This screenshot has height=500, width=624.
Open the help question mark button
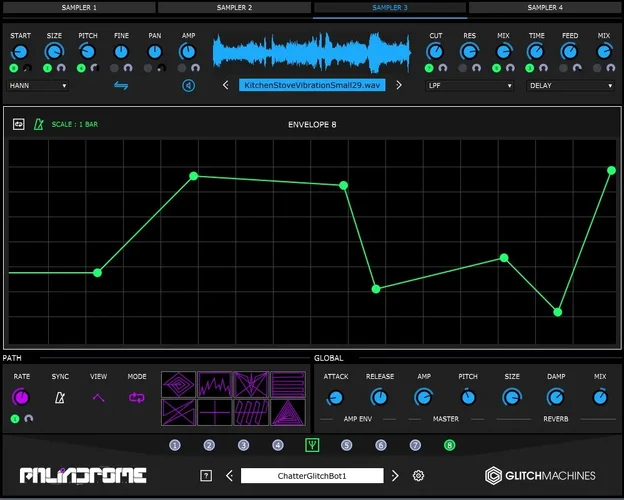tap(206, 476)
